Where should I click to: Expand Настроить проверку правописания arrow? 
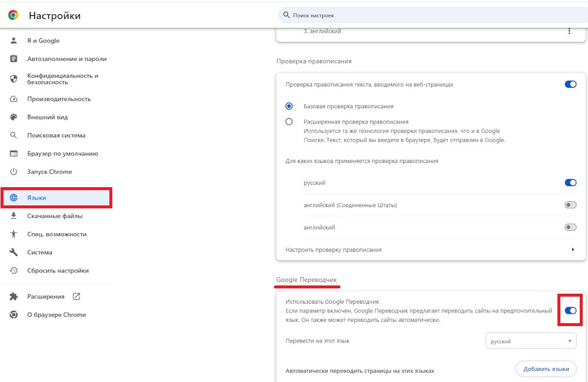573,250
